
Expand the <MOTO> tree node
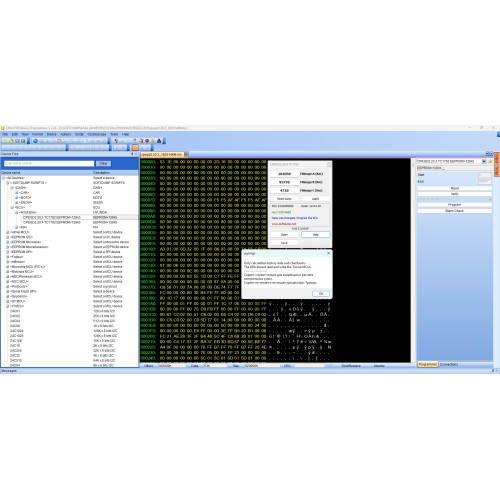(x=16, y=198)
